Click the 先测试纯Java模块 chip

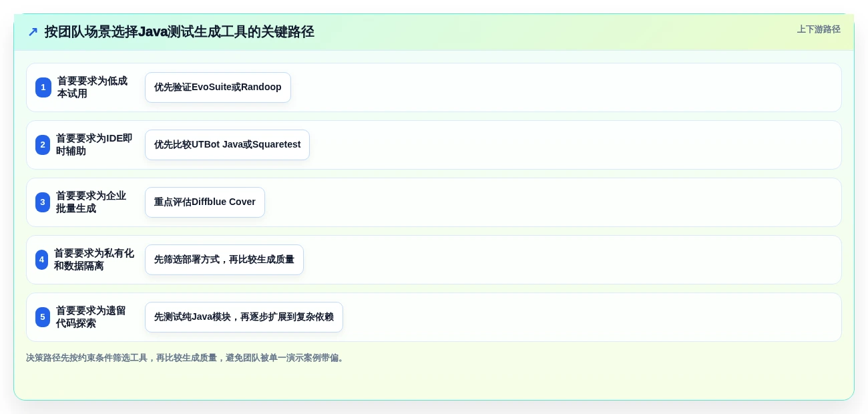point(244,317)
